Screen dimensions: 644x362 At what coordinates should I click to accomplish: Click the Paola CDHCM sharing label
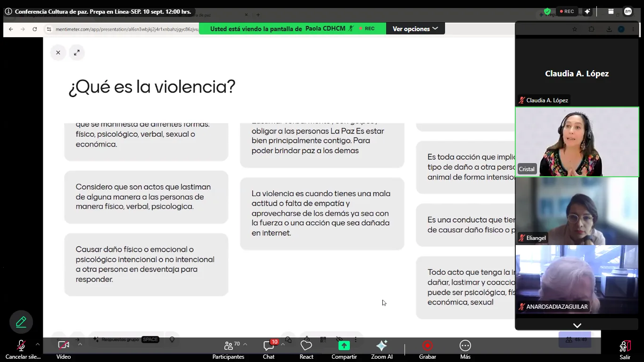tap(326, 29)
